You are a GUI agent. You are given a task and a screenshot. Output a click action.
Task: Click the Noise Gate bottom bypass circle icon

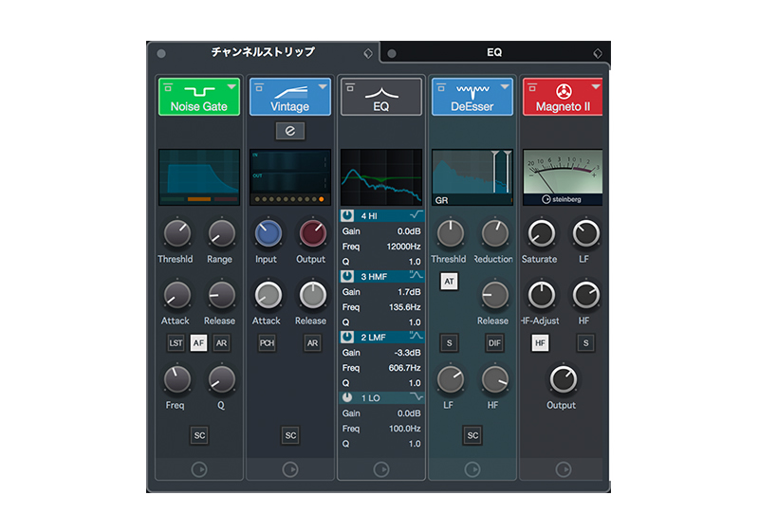199,469
